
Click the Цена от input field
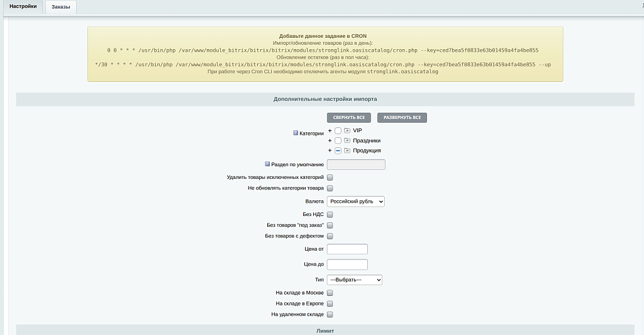pyautogui.click(x=347, y=249)
